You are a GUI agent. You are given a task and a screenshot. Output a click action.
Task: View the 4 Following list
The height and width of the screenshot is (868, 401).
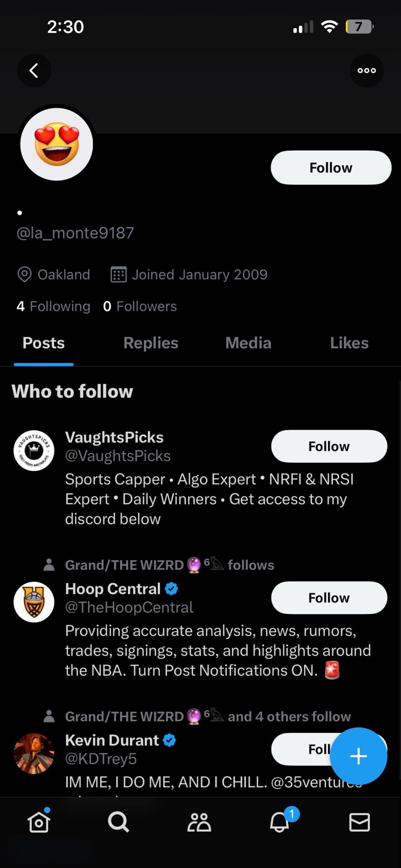(x=53, y=306)
